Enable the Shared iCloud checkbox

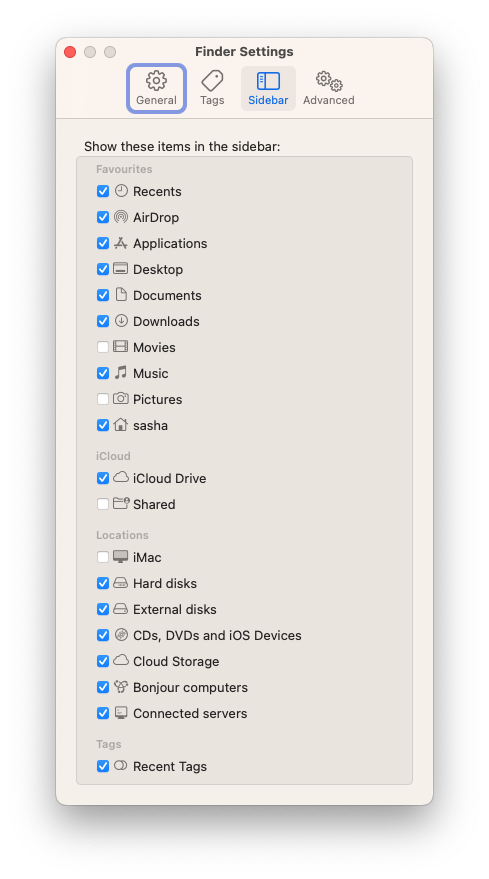103,504
